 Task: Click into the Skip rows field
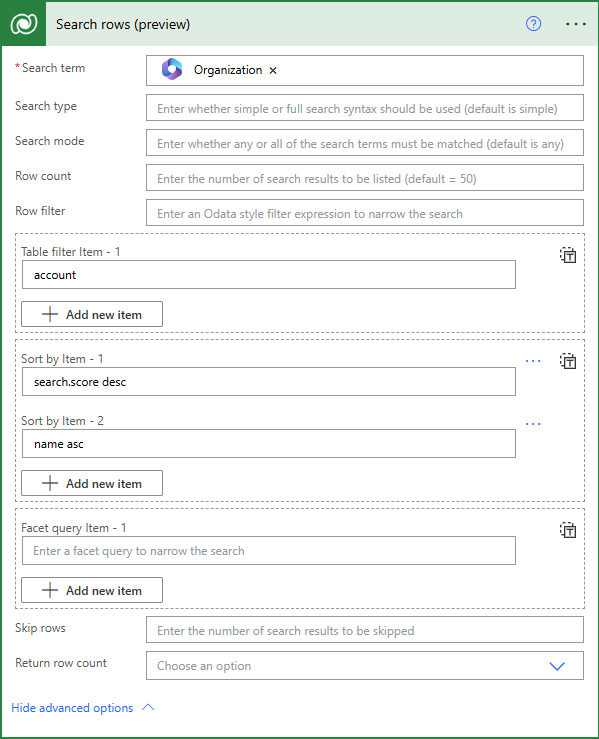(x=365, y=630)
